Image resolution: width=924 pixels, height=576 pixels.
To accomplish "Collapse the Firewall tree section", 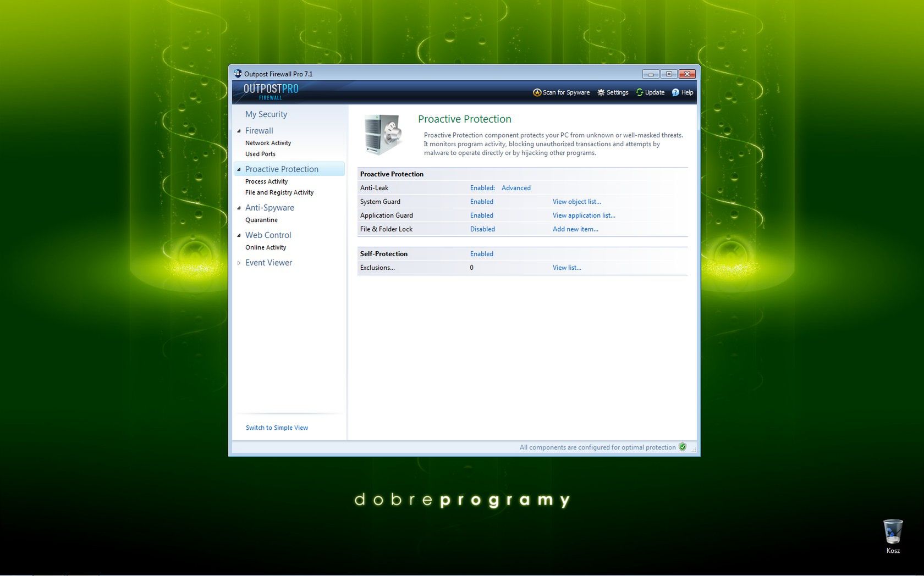I will click(x=239, y=131).
